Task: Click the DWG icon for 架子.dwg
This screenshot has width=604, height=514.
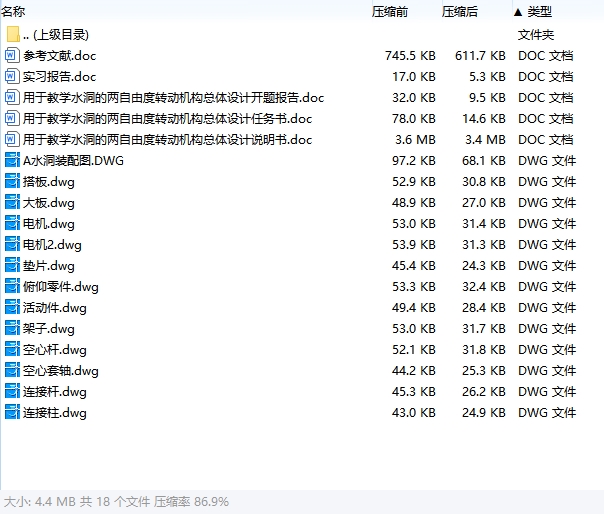Action: click(12, 328)
